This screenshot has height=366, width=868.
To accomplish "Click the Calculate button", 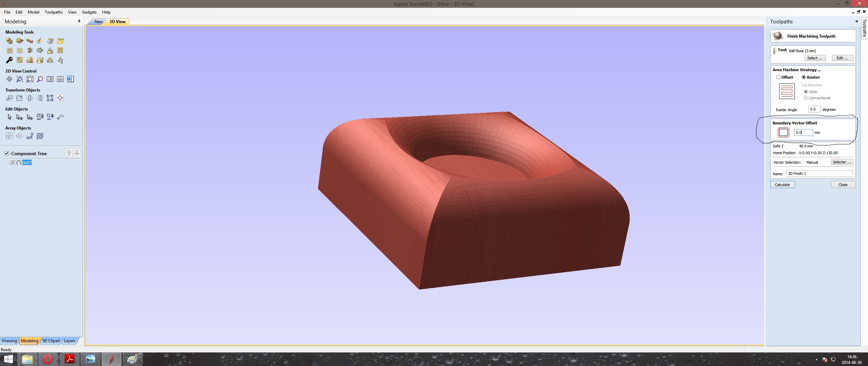I will pos(782,184).
